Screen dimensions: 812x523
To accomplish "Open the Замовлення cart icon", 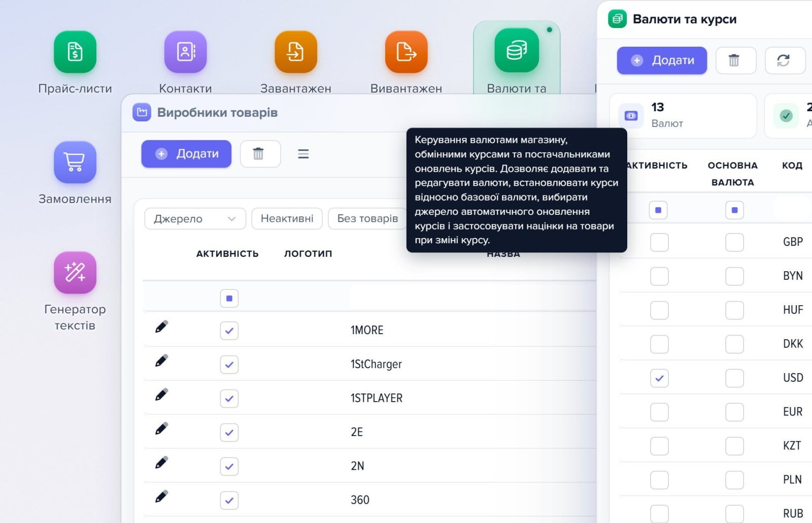I will (x=75, y=162).
